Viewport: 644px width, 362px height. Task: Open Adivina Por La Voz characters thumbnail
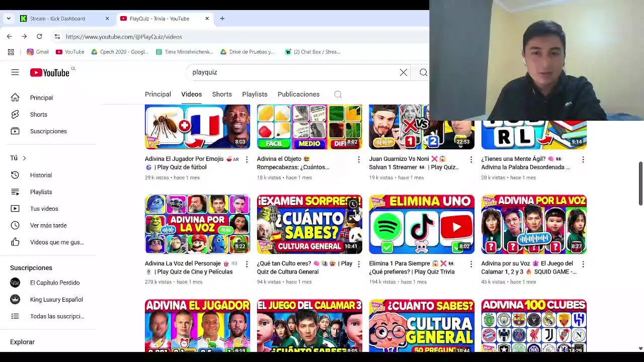coord(197,224)
